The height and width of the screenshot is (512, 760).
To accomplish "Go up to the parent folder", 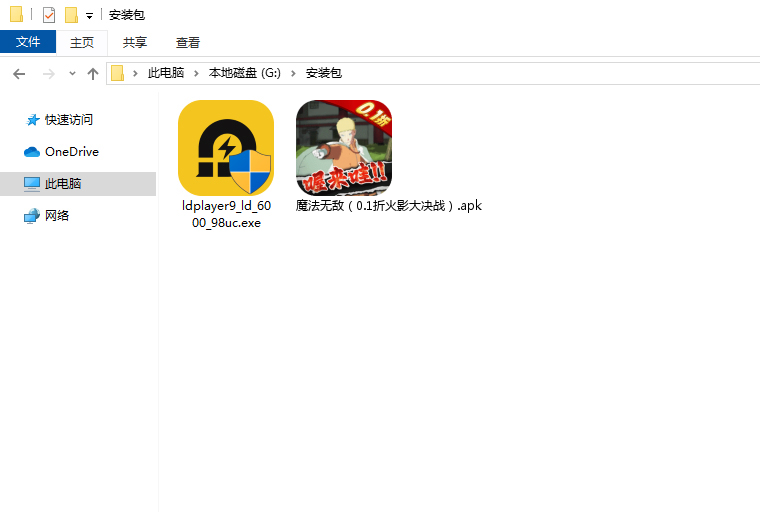I will [93, 74].
